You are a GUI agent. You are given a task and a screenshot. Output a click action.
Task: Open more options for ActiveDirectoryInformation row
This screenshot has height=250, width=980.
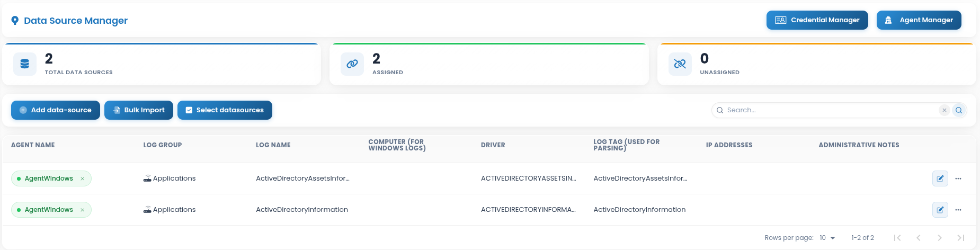958,210
